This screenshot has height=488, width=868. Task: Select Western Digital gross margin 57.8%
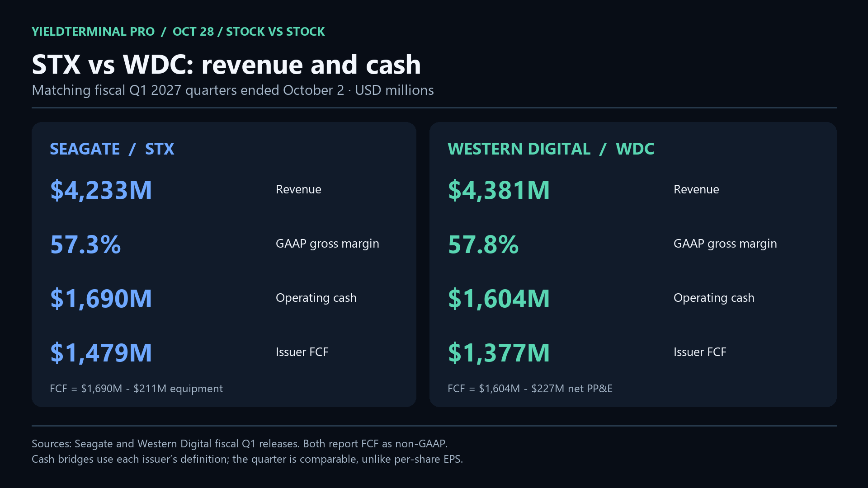(x=483, y=244)
